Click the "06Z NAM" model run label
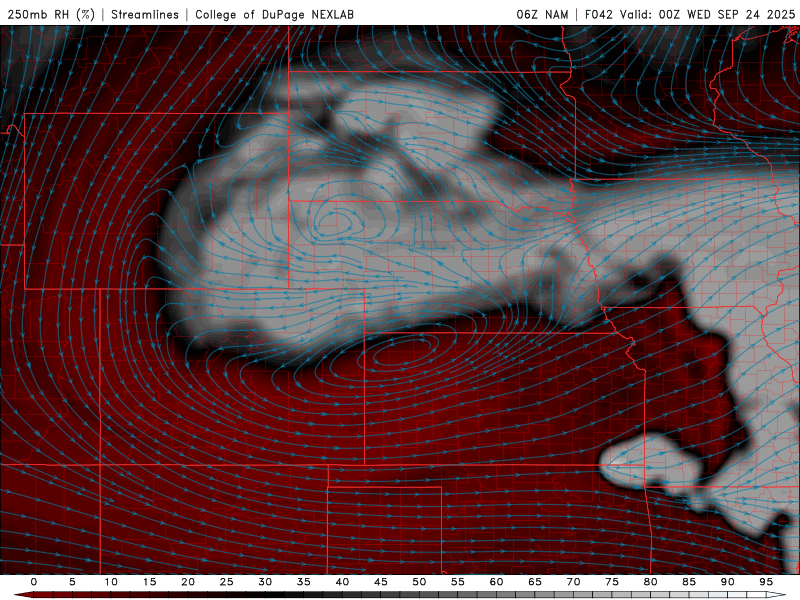Image resolution: width=800 pixels, height=600 pixels. (x=542, y=14)
